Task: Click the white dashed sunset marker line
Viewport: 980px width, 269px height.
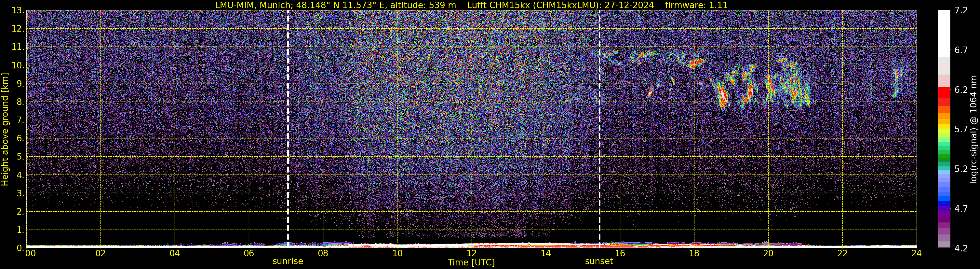Action: 599,129
